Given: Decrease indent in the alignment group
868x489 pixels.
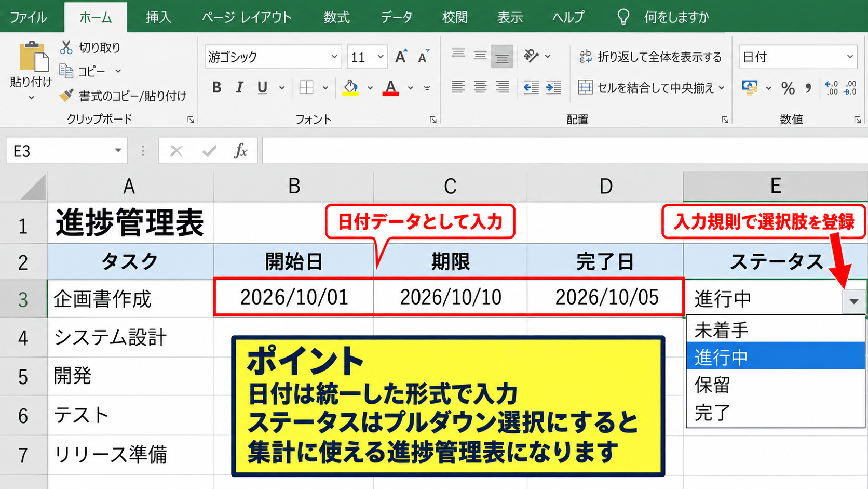Looking at the screenshot, I should point(531,87).
